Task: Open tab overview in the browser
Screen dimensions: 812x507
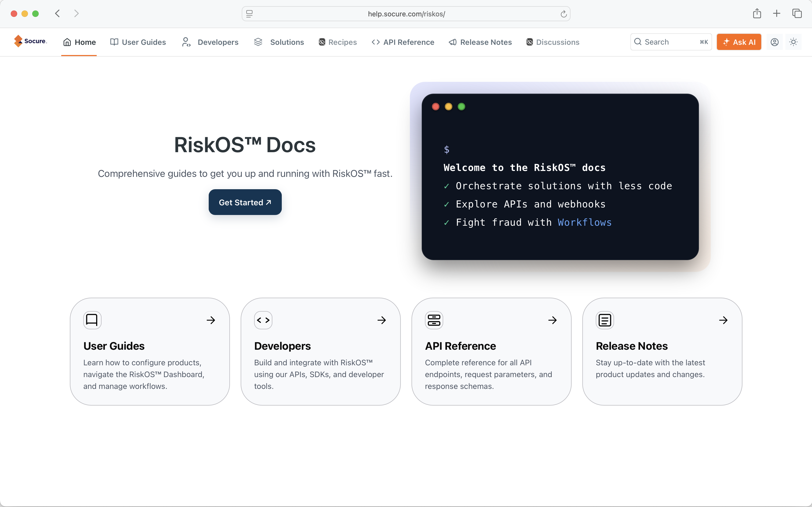Action: click(797, 13)
